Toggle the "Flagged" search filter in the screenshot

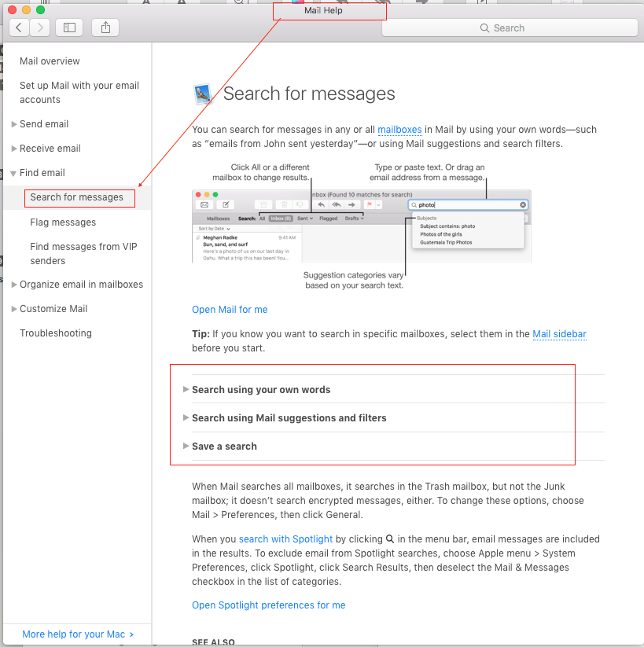click(329, 219)
